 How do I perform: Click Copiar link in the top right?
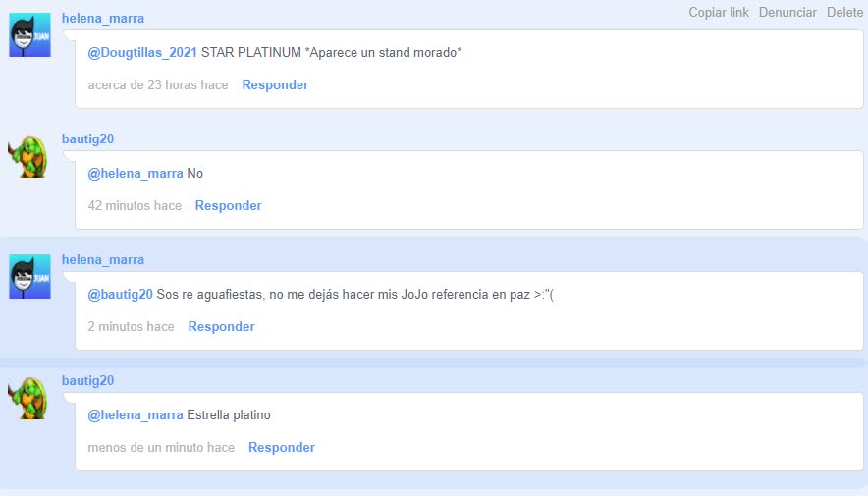719,12
